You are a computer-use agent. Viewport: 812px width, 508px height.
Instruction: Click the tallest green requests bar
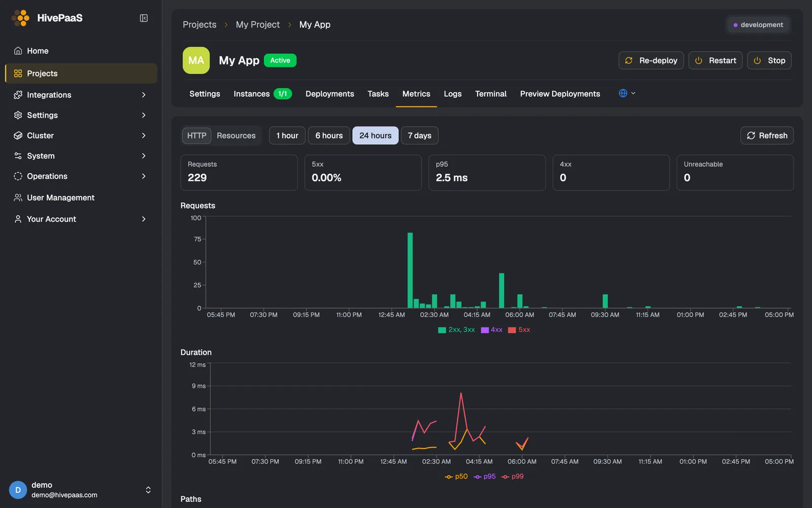410,270
